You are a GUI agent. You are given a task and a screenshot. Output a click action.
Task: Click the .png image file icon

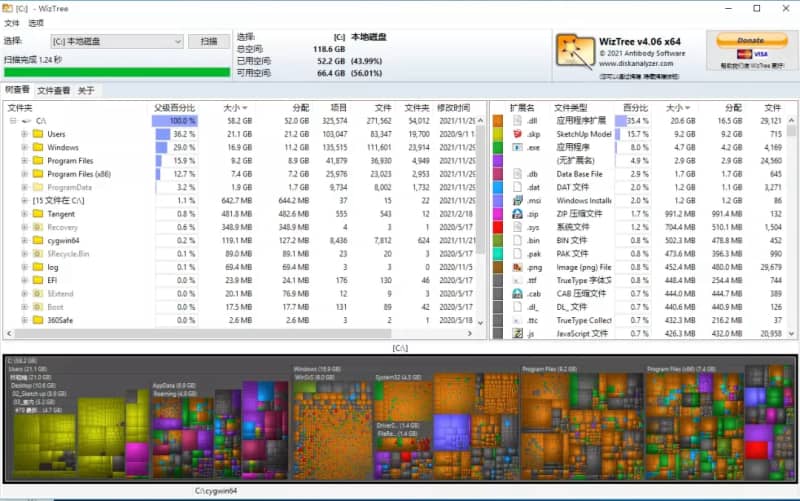click(x=517, y=267)
